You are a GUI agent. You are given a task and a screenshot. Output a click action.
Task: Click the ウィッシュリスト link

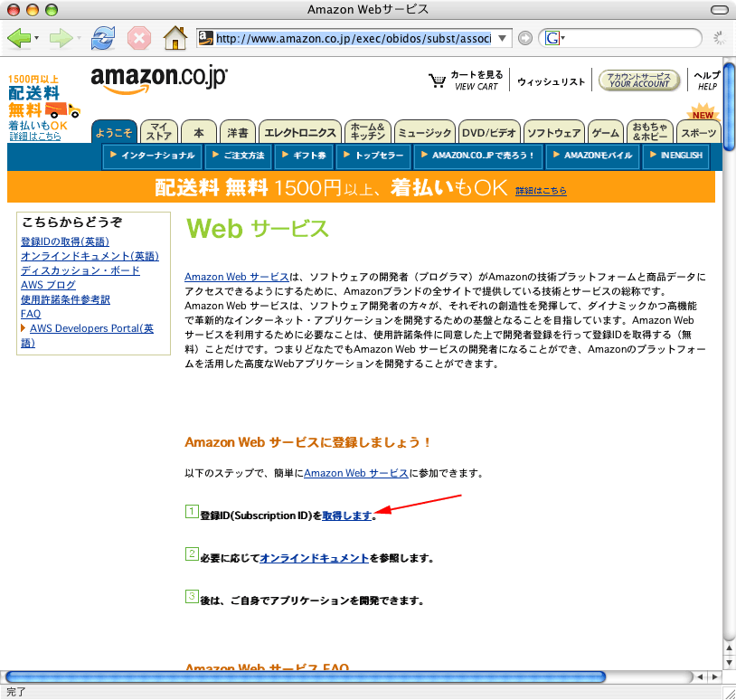pyautogui.click(x=551, y=81)
